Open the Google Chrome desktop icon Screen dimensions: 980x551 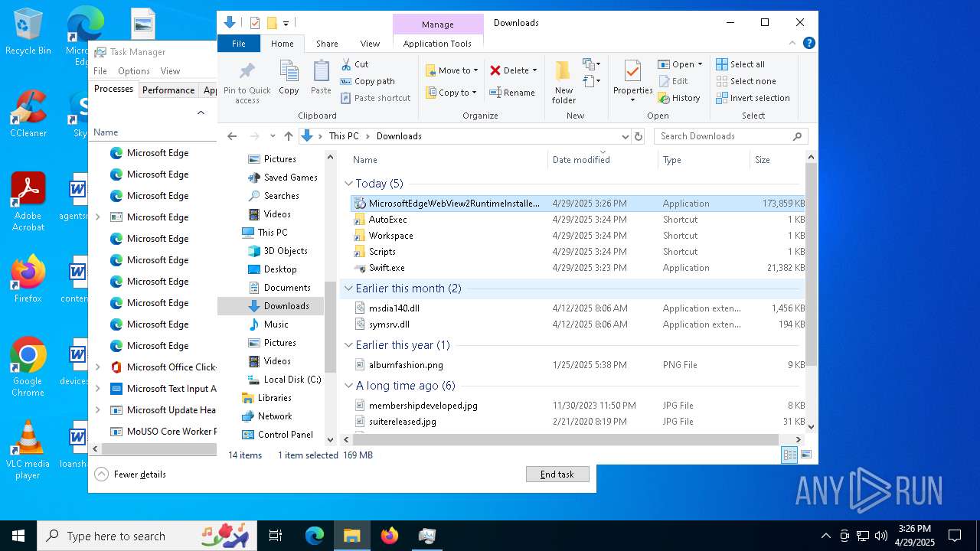click(x=28, y=367)
